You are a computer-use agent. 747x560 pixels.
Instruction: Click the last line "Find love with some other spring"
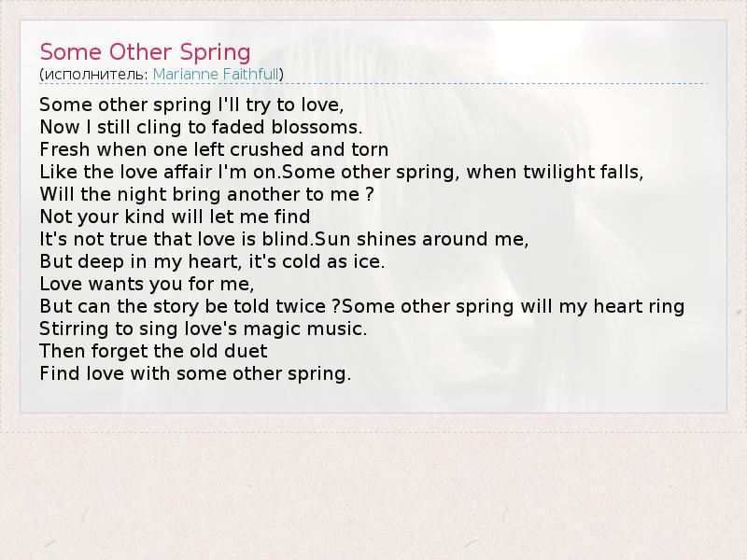[x=195, y=374]
